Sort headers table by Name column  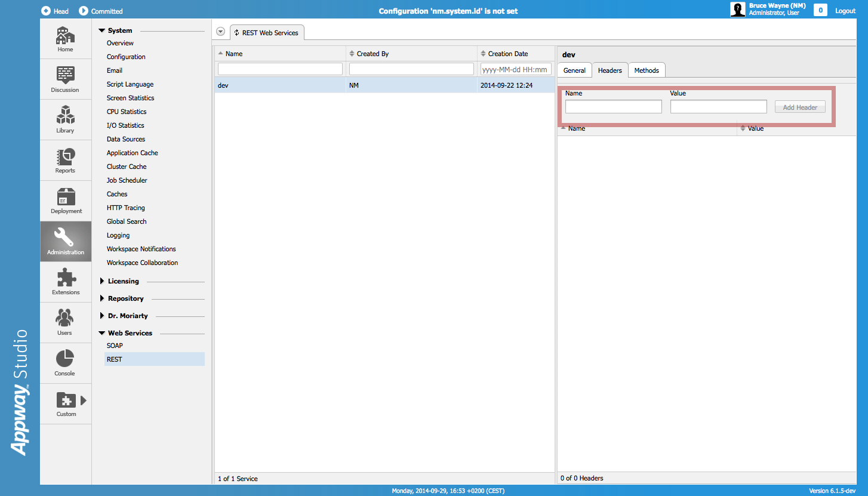point(647,129)
